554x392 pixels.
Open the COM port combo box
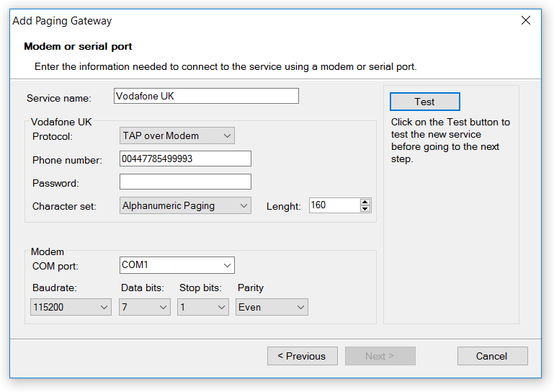click(177, 265)
